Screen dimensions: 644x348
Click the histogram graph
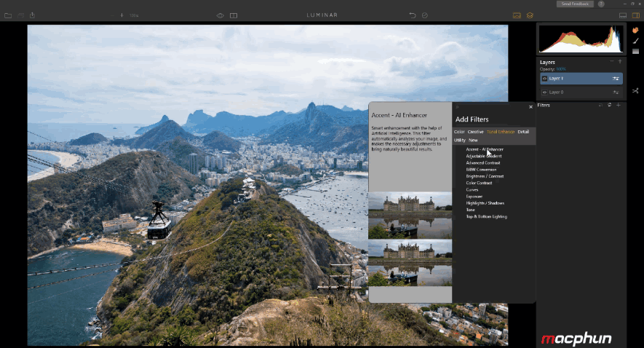click(581, 39)
